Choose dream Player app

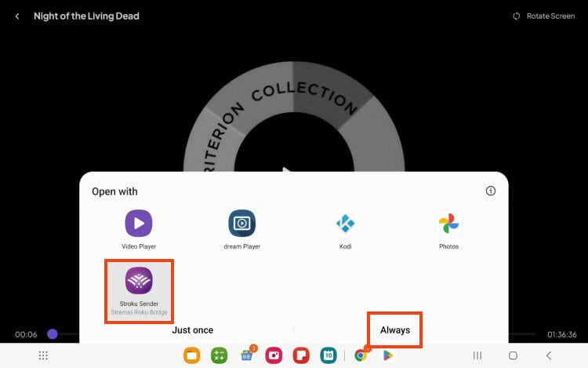click(x=241, y=224)
